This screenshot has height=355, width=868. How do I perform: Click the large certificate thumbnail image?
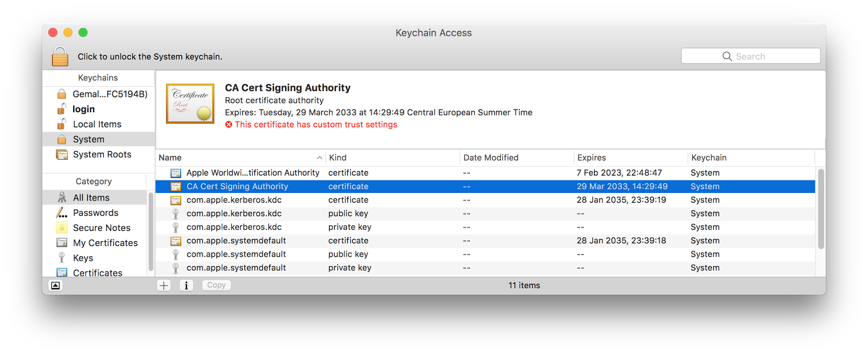(190, 104)
